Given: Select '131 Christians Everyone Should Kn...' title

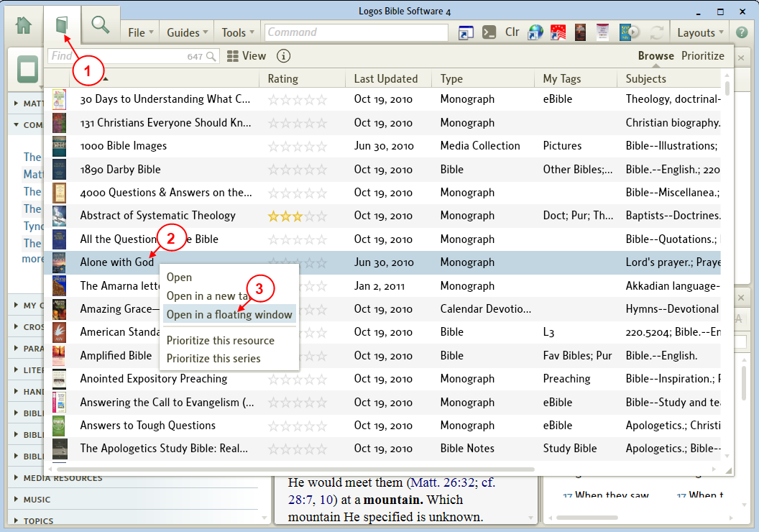Looking at the screenshot, I should (x=165, y=122).
